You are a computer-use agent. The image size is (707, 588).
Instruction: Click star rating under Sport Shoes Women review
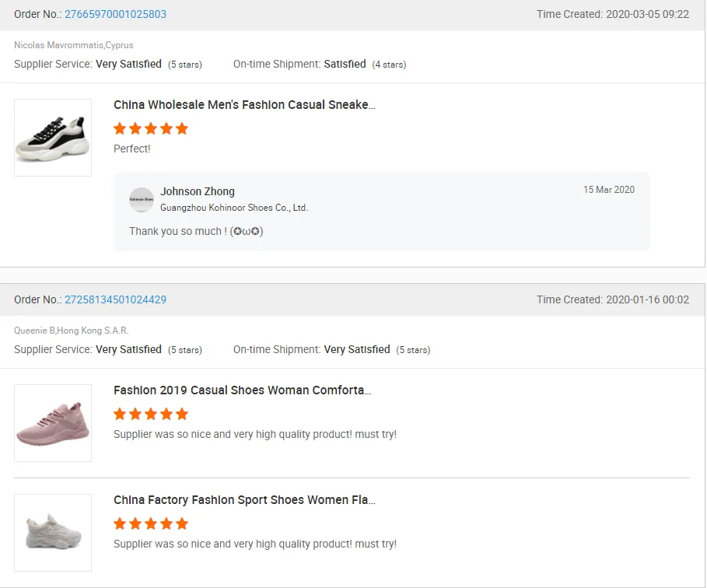point(151,523)
